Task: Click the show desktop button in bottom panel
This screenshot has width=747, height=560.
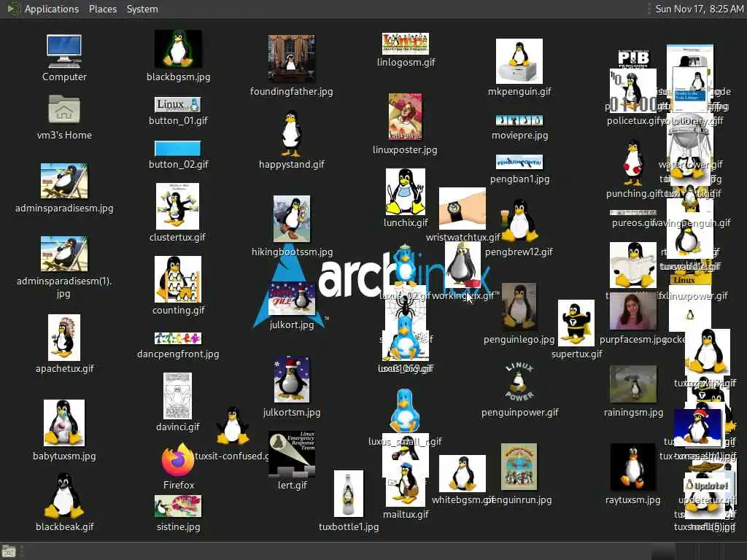Action: point(9,552)
